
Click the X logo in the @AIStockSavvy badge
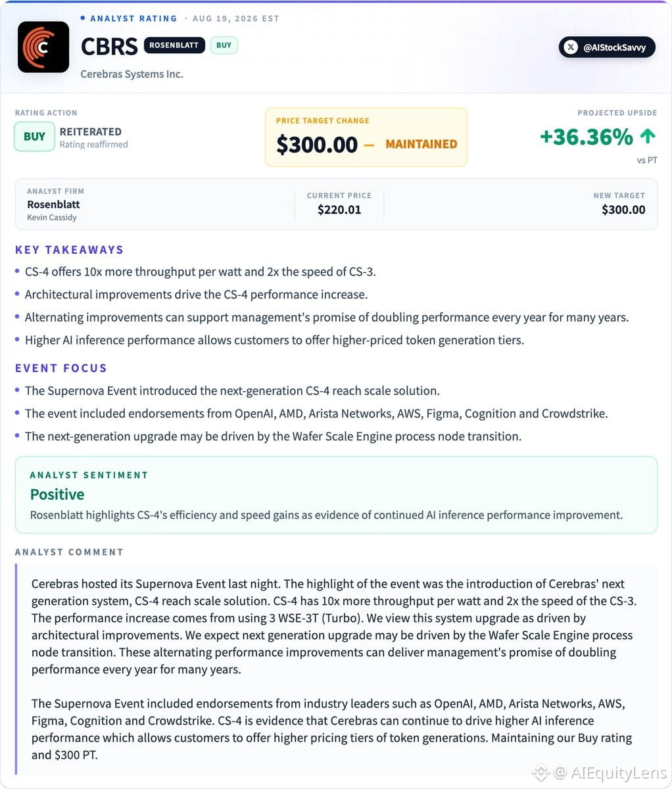click(x=571, y=47)
